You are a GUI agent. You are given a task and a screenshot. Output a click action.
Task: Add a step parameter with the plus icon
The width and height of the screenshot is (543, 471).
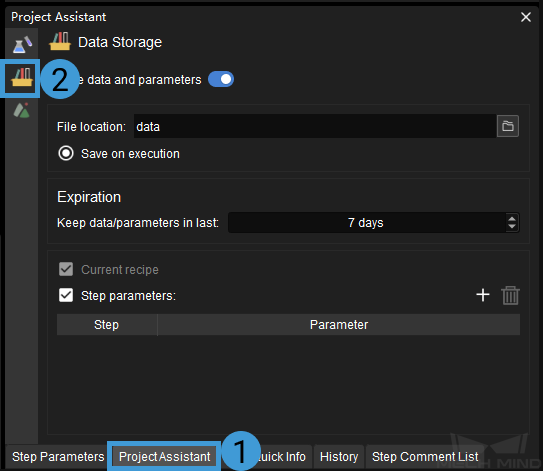click(483, 295)
